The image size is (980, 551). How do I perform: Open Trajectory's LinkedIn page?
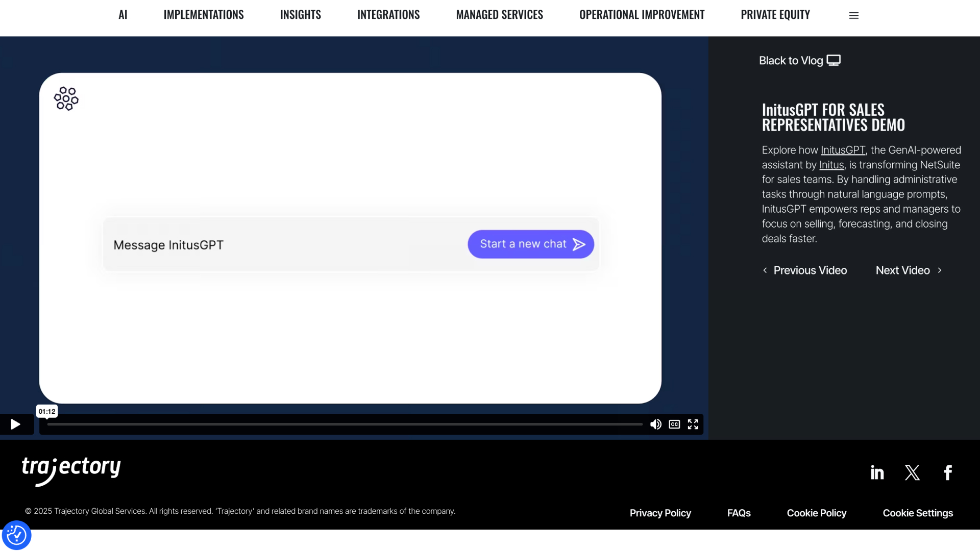(877, 472)
